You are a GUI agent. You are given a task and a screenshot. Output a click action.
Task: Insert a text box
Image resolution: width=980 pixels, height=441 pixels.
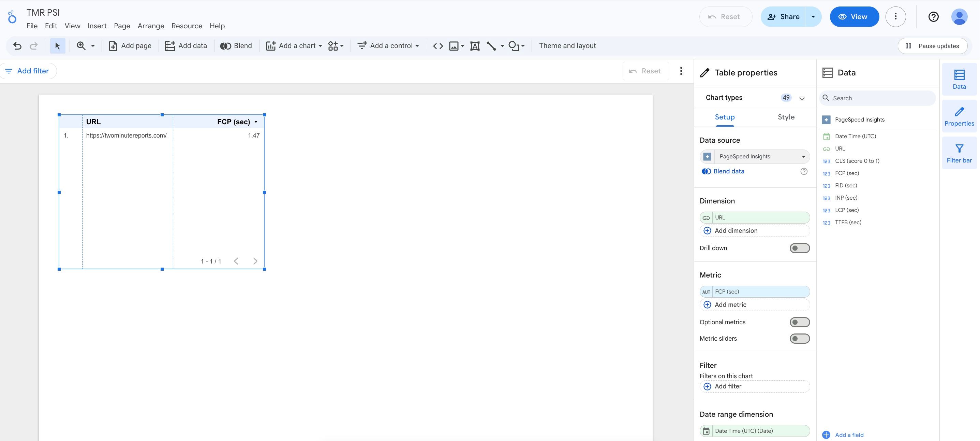tap(474, 46)
